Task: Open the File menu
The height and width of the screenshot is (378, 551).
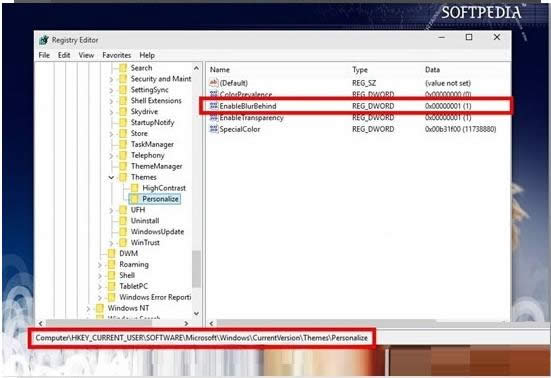Action: point(44,55)
